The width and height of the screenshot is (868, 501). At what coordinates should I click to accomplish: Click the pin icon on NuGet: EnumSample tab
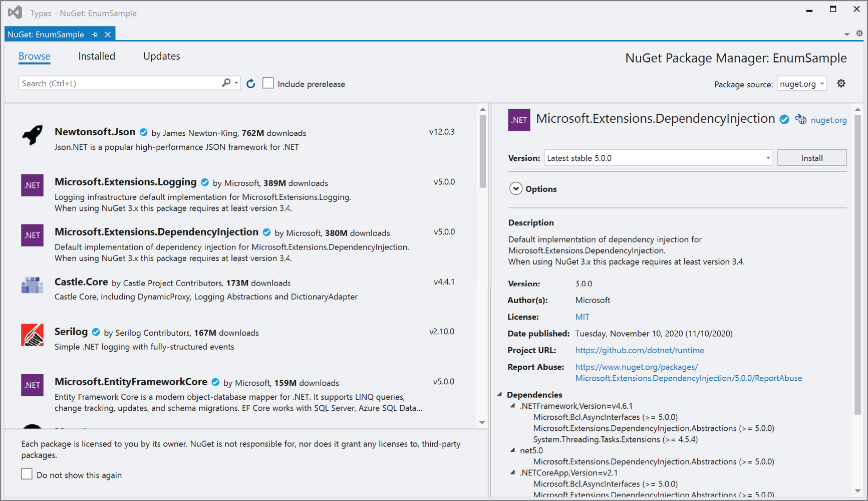click(95, 34)
